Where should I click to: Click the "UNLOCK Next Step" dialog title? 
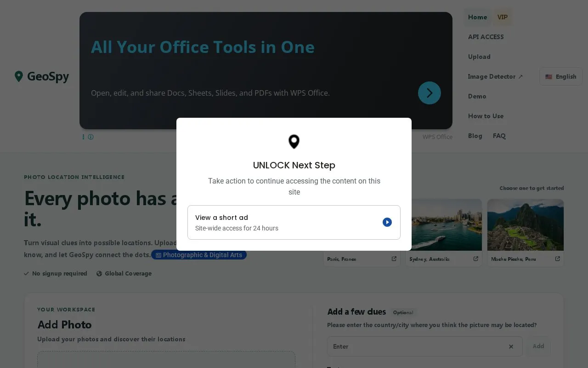click(x=294, y=165)
